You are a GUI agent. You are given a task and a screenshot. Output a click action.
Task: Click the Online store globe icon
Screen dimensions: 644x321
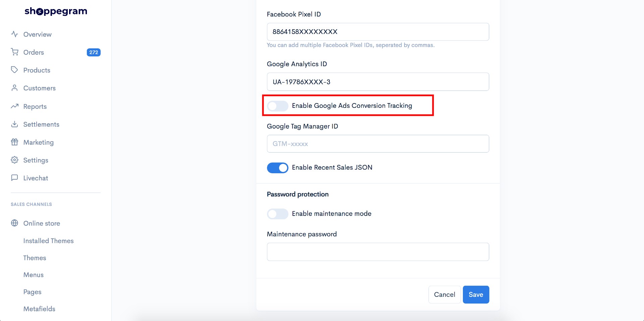pos(14,223)
